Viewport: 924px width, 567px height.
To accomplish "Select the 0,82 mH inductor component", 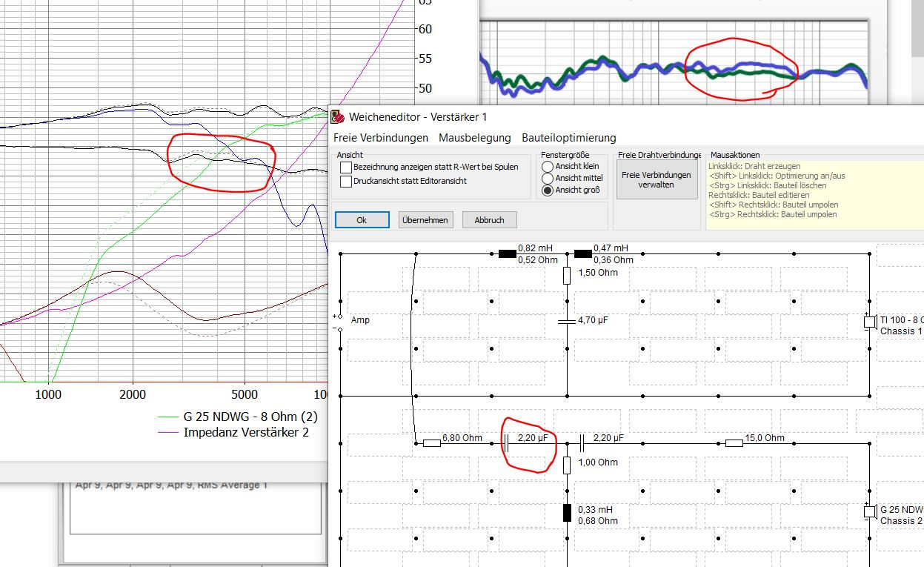I will [x=508, y=253].
